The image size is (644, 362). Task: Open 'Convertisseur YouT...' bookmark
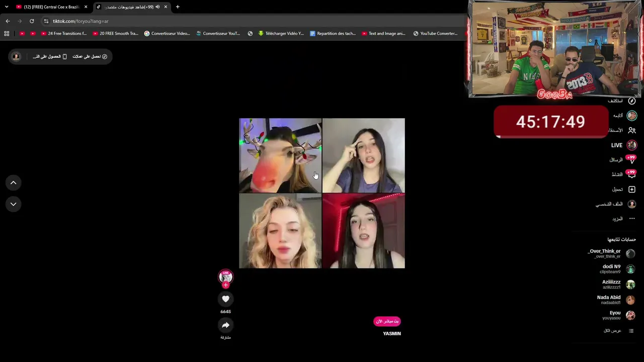point(218,34)
